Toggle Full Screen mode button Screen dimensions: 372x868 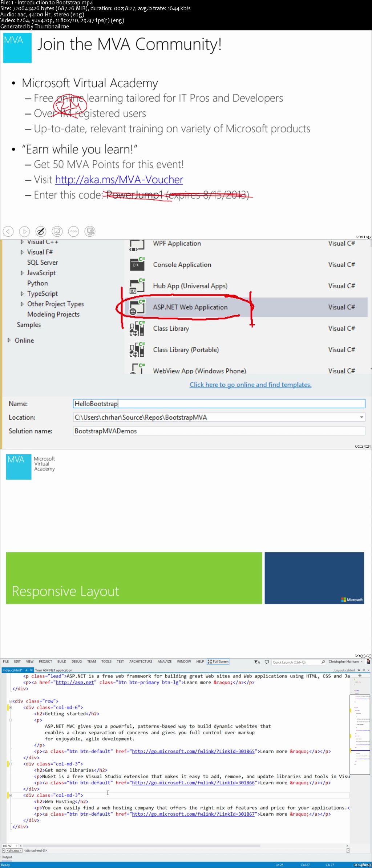(218, 661)
